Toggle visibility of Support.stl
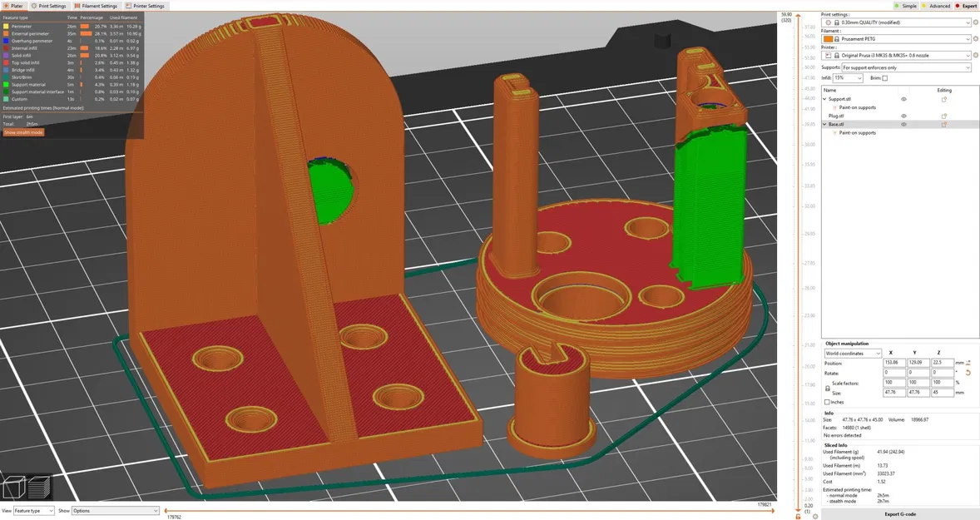Screen dimensions: 980x520 (903, 99)
